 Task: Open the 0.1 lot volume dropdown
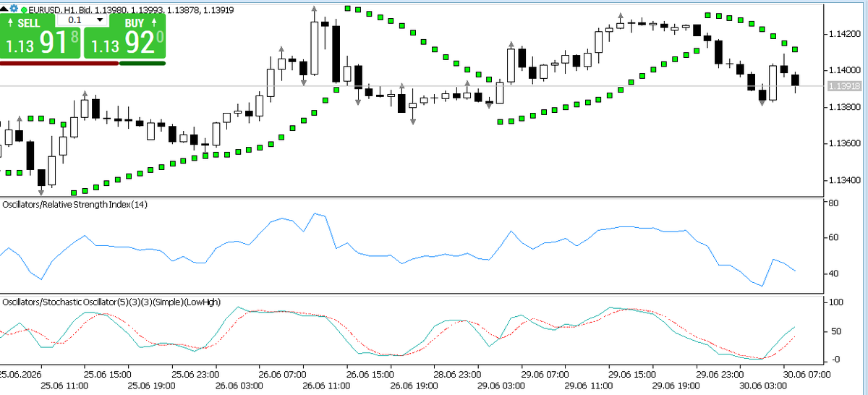101,20
